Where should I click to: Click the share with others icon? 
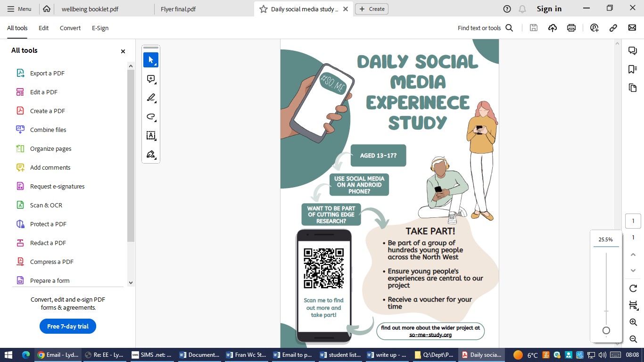click(594, 28)
